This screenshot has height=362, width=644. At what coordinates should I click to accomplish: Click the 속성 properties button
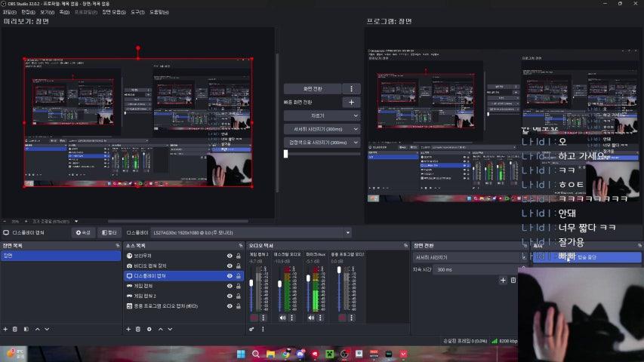(82, 233)
